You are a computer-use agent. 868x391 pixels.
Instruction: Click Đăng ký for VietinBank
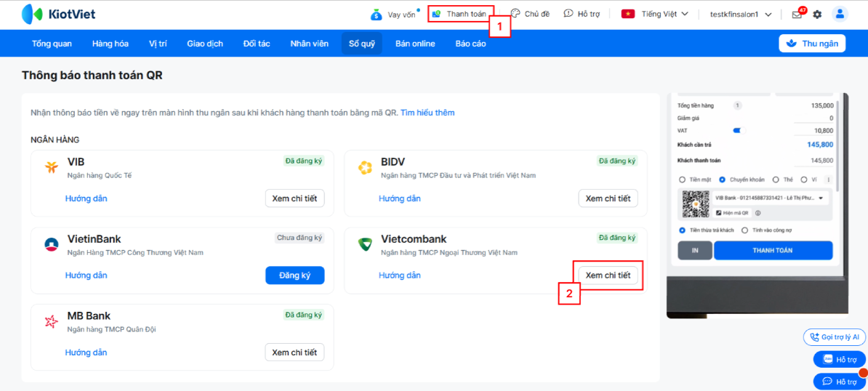click(294, 275)
